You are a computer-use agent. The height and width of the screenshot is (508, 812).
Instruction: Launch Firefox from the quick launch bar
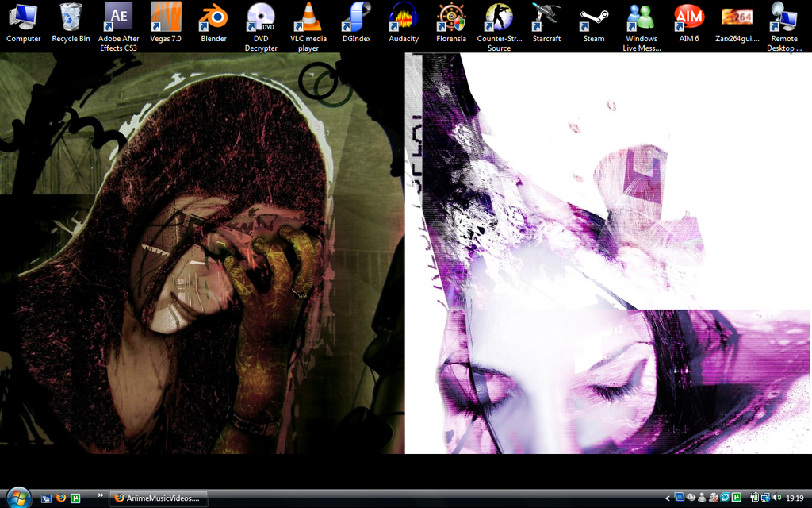click(60, 498)
